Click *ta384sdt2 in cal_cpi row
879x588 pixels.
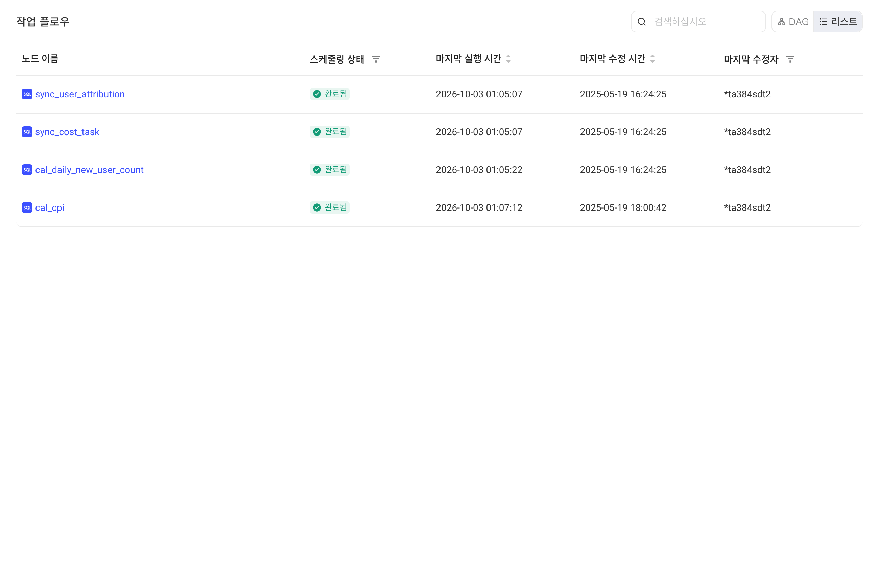point(747,208)
